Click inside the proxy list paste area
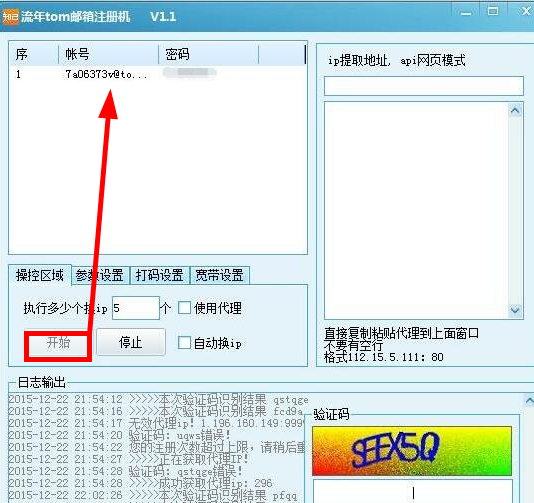The height and width of the screenshot is (503, 534). [x=416, y=210]
